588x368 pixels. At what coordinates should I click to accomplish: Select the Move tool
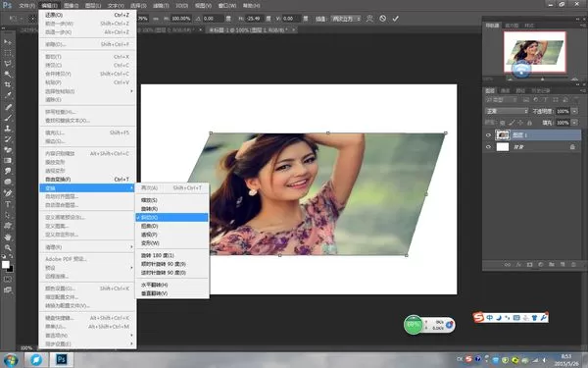click(x=8, y=41)
